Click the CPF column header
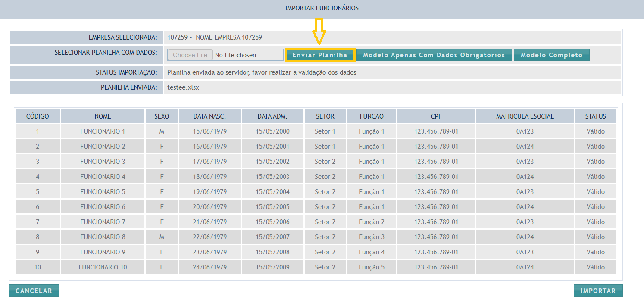This screenshot has height=303, width=644. point(436,116)
